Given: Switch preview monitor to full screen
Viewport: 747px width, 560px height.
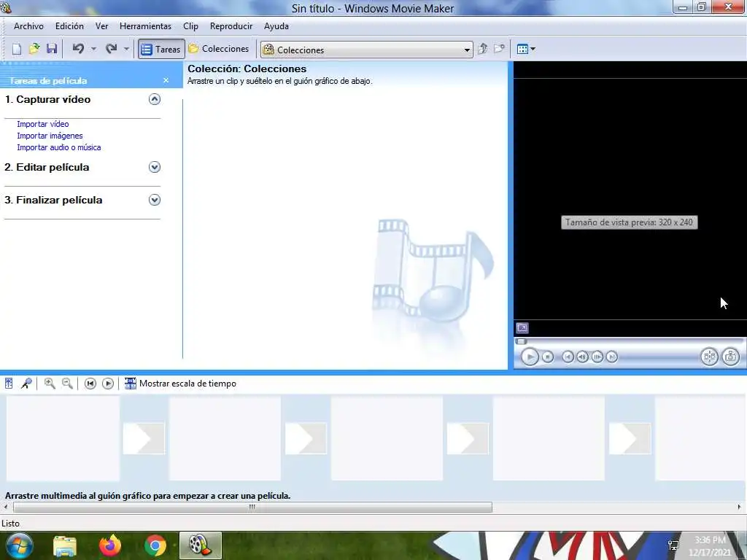Looking at the screenshot, I should point(522,328).
